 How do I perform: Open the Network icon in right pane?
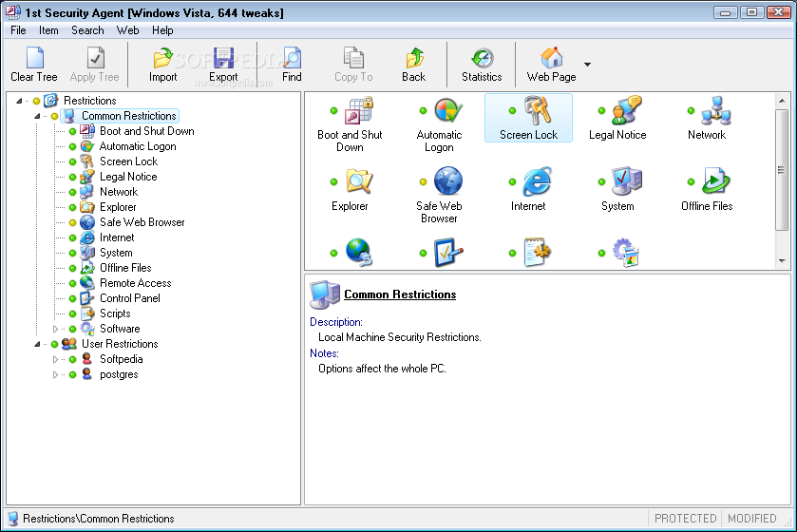click(716, 110)
